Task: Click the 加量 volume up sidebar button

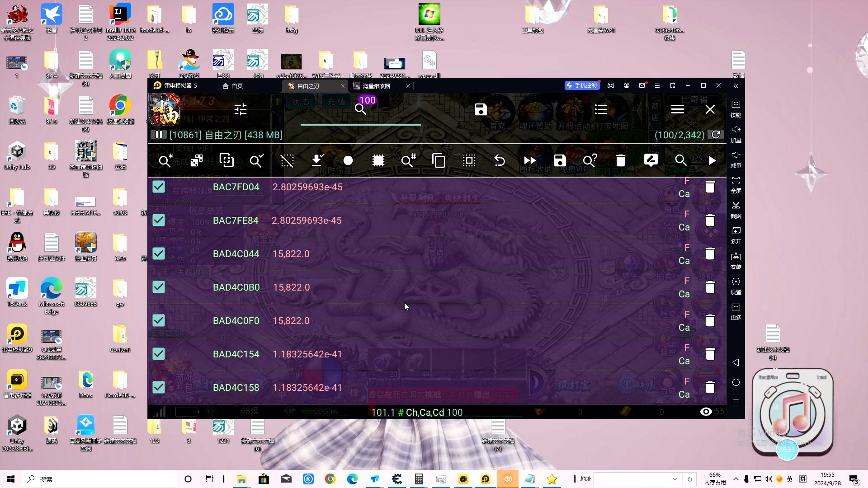Action: [x=736, y=133]
